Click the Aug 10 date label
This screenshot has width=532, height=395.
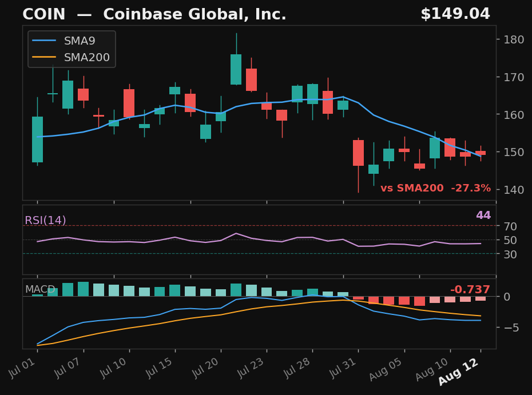click(431, 369)
